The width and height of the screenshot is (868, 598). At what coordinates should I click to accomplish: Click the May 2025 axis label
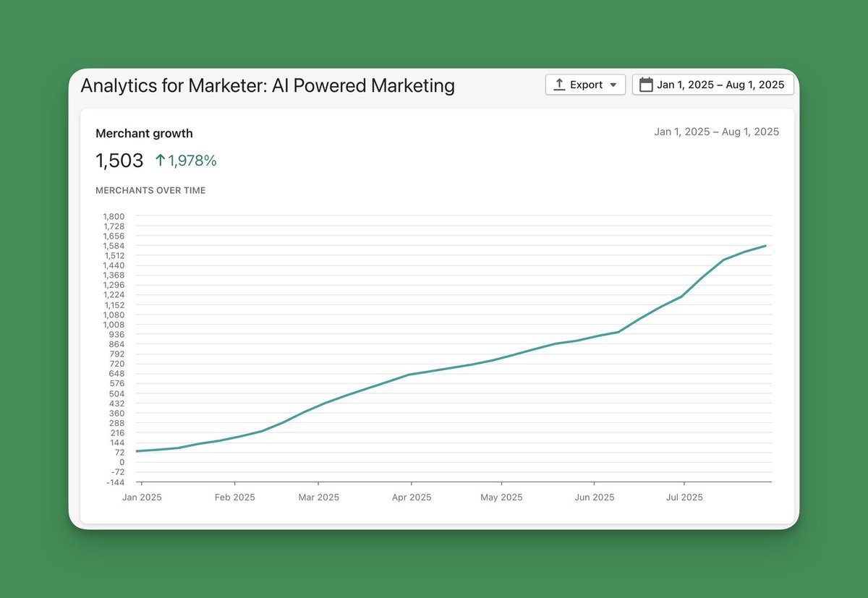pyautogui.click(x=501, y=497)
